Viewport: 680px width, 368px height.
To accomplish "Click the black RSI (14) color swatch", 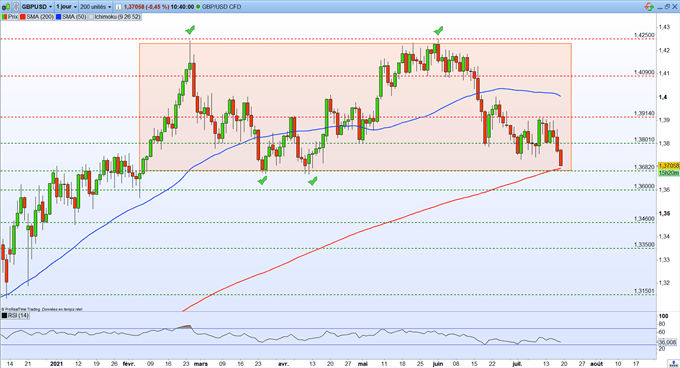I will tap(4, 316).
